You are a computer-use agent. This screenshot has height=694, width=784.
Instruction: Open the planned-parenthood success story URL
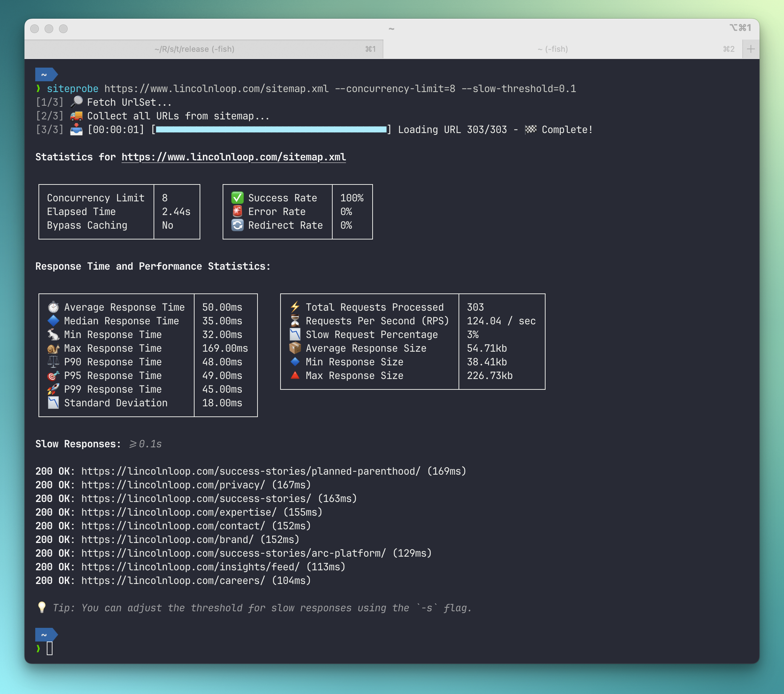(250, 471)
